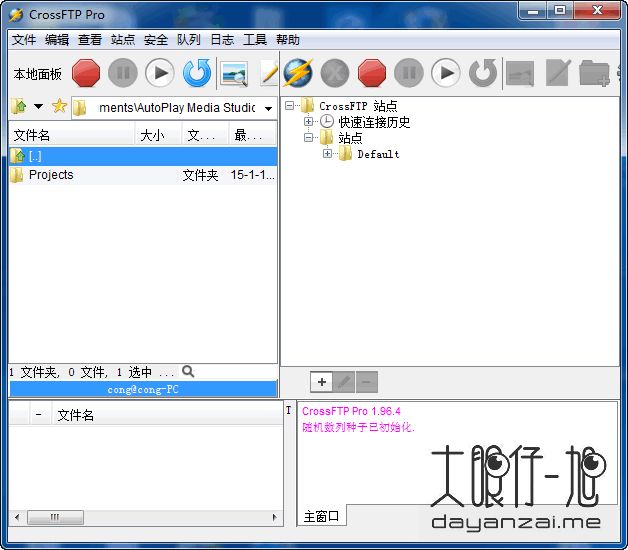The width and height of the screenshot is (628, 550).
Task: Open the 安全 menu
Action: pos(156,40)
